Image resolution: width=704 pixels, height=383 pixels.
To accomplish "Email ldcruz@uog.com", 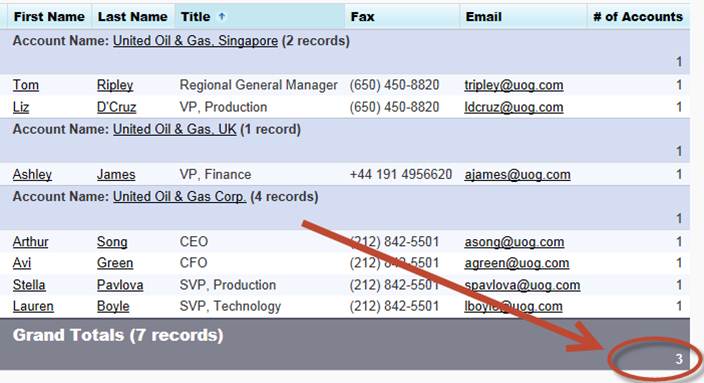I will pos(514,107).
